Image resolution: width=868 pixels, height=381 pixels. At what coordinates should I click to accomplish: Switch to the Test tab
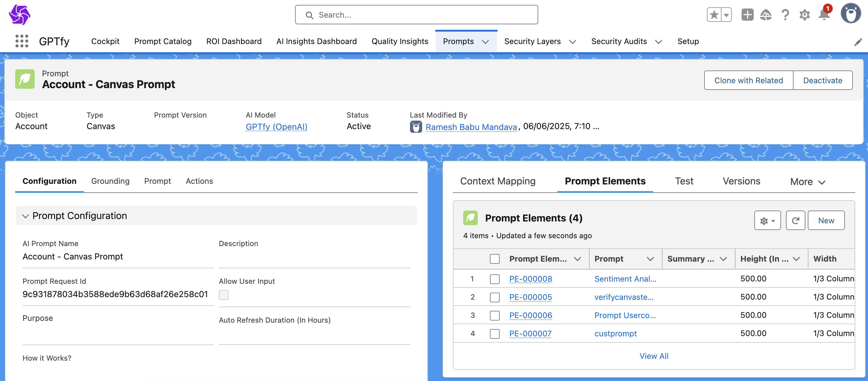(x=684, y=181)
